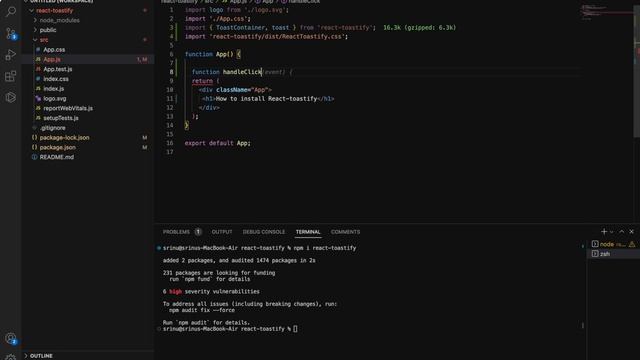Open the launch profile dropdown arrow
640x360 pixels.
point(611,232)
